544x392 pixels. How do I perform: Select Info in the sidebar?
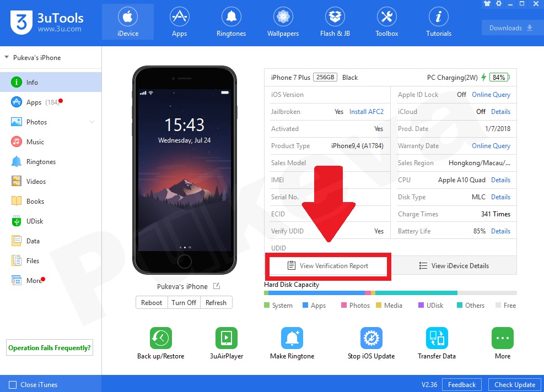coord(51,82)
